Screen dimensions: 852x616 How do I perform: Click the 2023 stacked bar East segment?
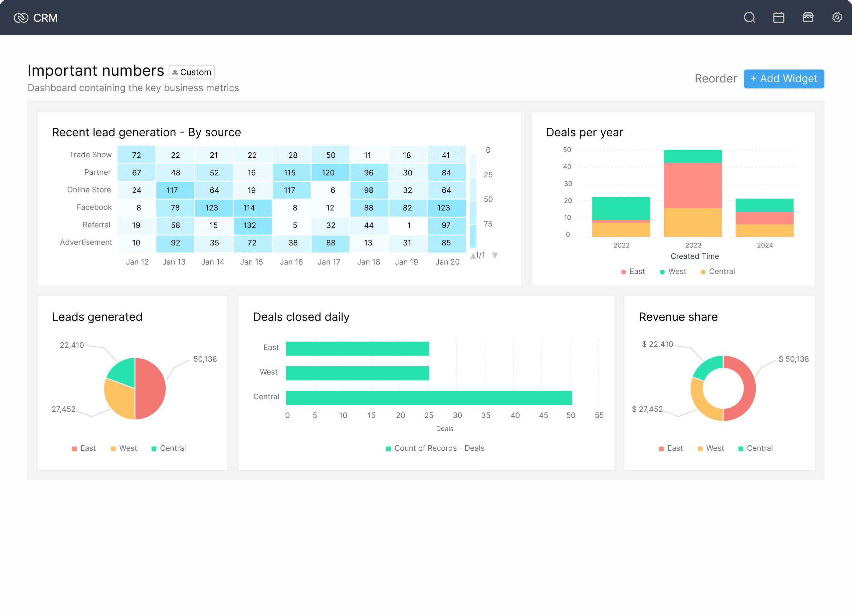point(693,186)
